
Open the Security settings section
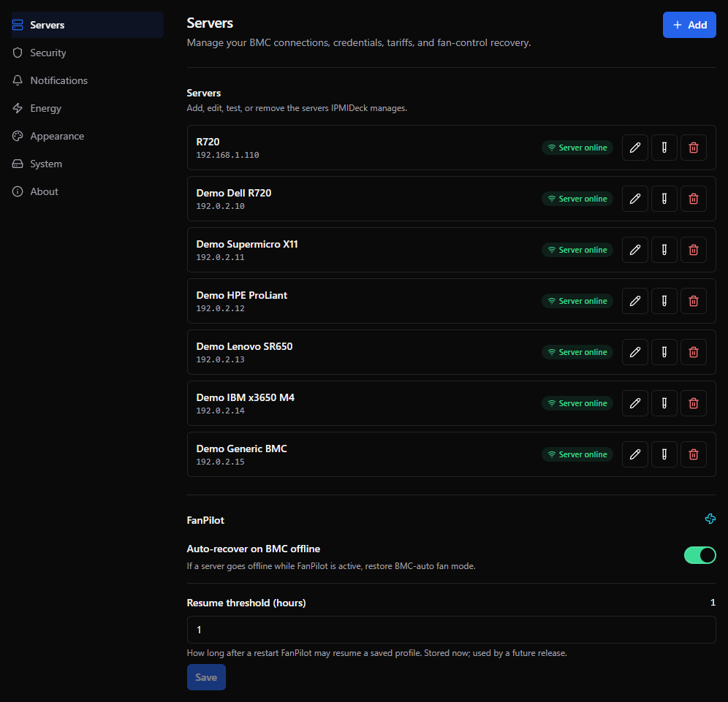point(87,53)
